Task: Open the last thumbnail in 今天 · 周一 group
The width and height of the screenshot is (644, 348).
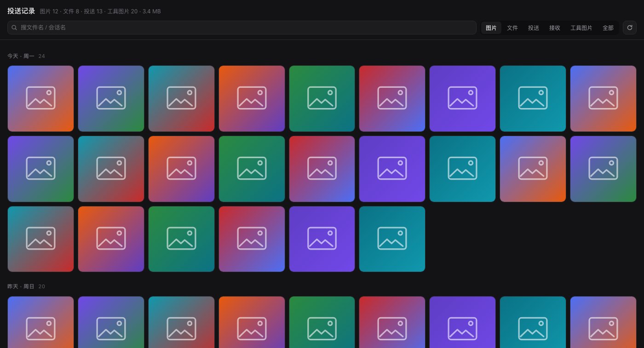Action: [392, 239]
